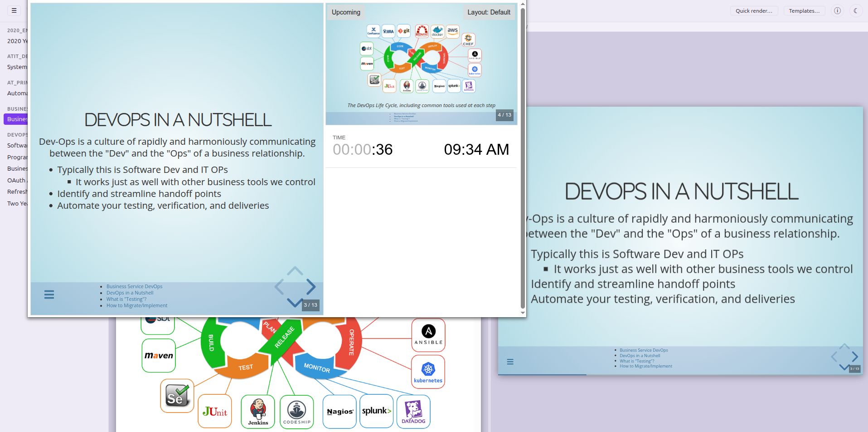This screenshot has height=432, width=868.
Task: Reset the speaker timer showing 00:00:36
Action: point(363,149)
